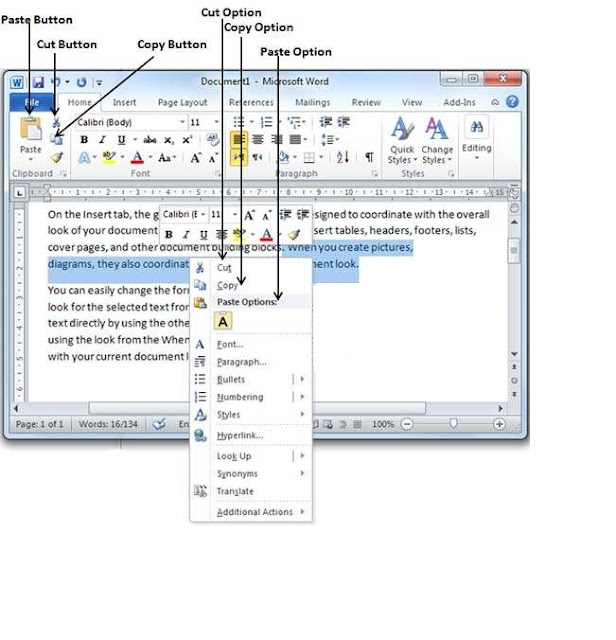
Task: Open Change Styles menu
Action: [437, 141]
